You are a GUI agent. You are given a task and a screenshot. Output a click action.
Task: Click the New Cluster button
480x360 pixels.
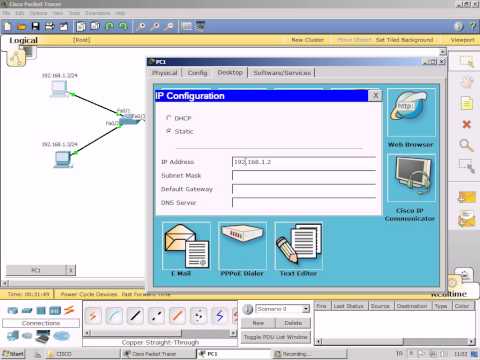(x=308, y=40)
